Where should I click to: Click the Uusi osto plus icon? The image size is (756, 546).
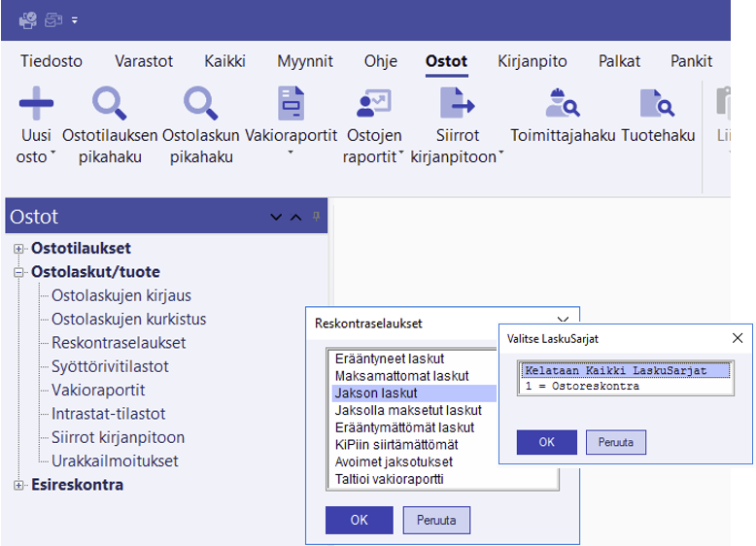point(37,103)
